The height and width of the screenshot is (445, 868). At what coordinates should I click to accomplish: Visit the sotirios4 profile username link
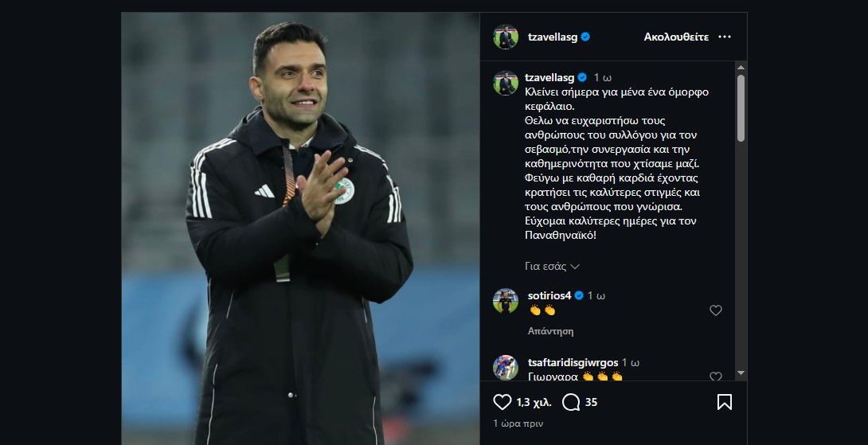point(549,295)
